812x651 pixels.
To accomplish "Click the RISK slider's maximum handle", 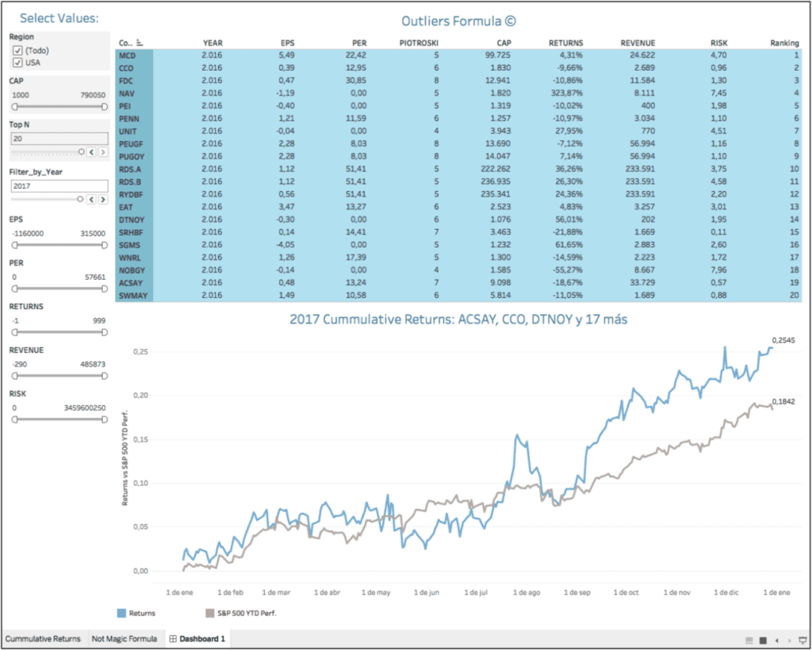I will pyautogui.click(x=105, y=419).
